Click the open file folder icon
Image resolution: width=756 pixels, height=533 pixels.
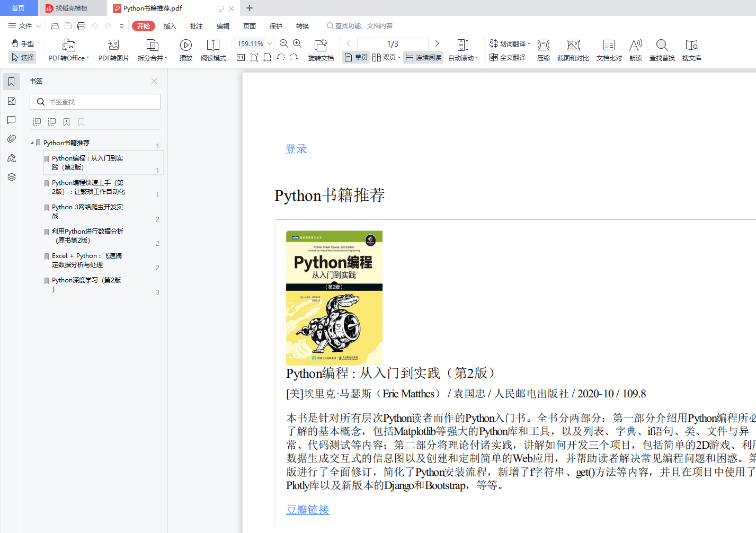click(x=55, y=26)
